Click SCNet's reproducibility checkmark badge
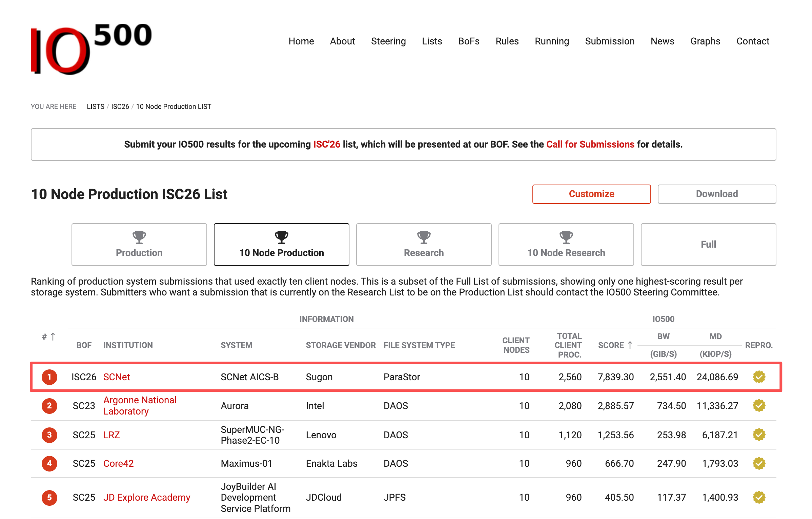This screenshot has height=519, width=812. pyautogui.click(x=759, y=377)
